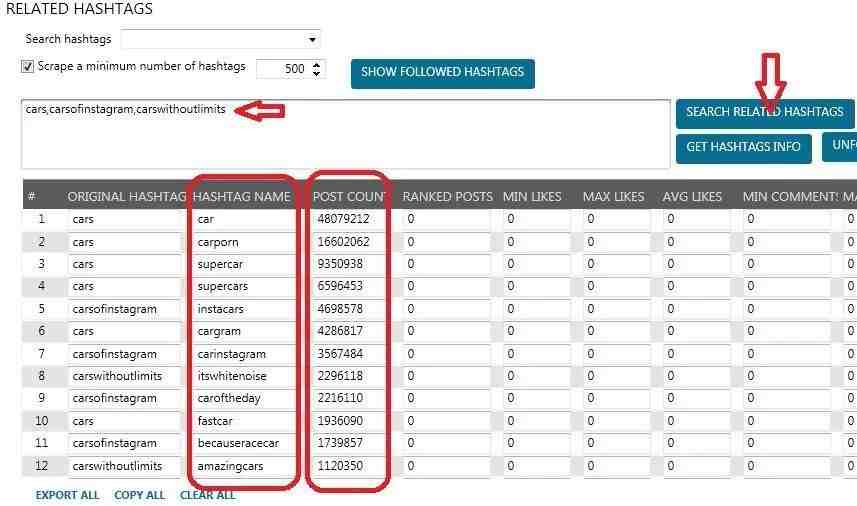Select hashtag name cell 'itswhitenoise'
The height and width of the screenshot is (506, 857).
click(243, 376)
